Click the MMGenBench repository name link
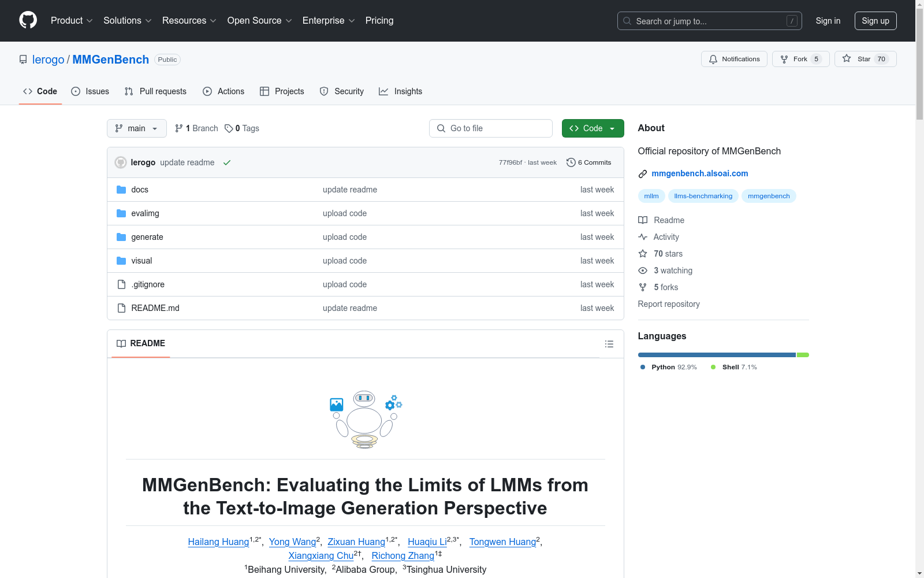Screen dimensions: 924x578 (x=111, y=60)
